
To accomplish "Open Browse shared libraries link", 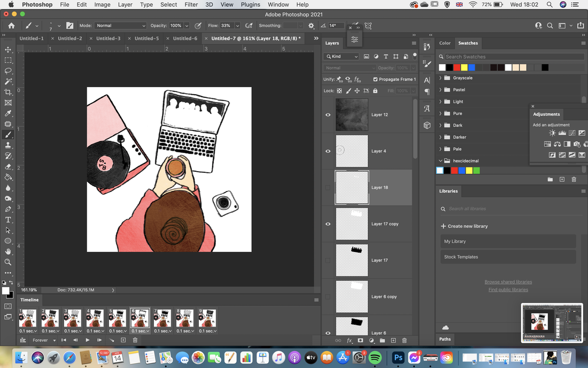I will pos(508,282).
